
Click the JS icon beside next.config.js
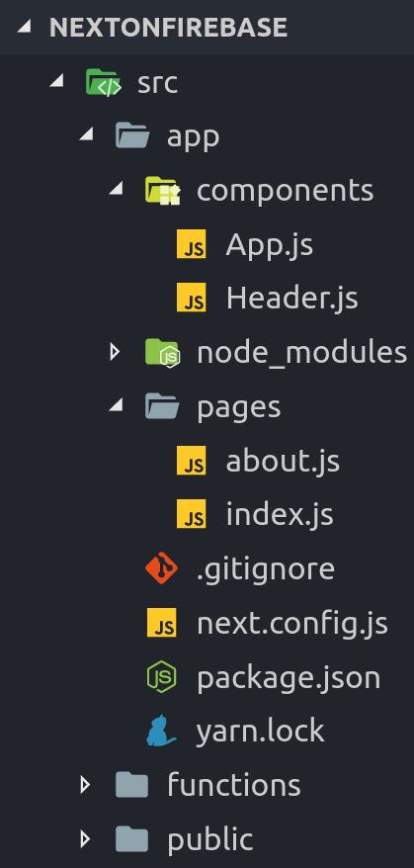[162, 622]
